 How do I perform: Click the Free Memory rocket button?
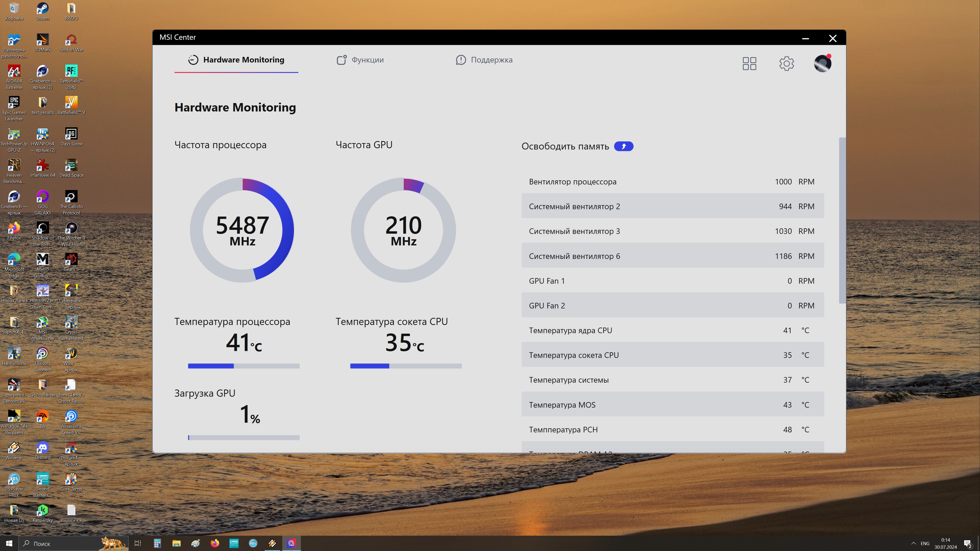pyautogui.click(x=623, y=146)
